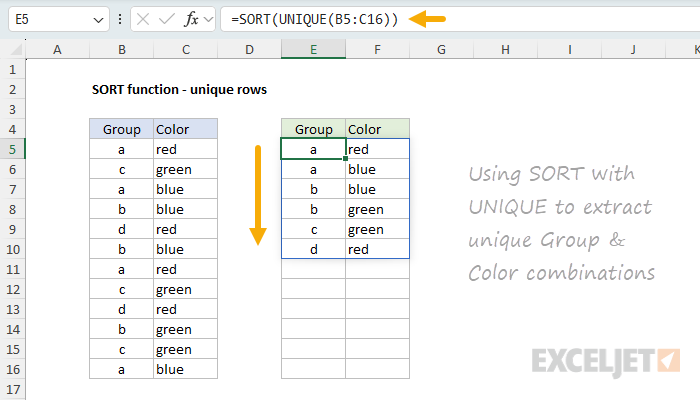Select cell F8 containing 'green'
Viewport: 700px width, 400px height.
click(378, 209)
